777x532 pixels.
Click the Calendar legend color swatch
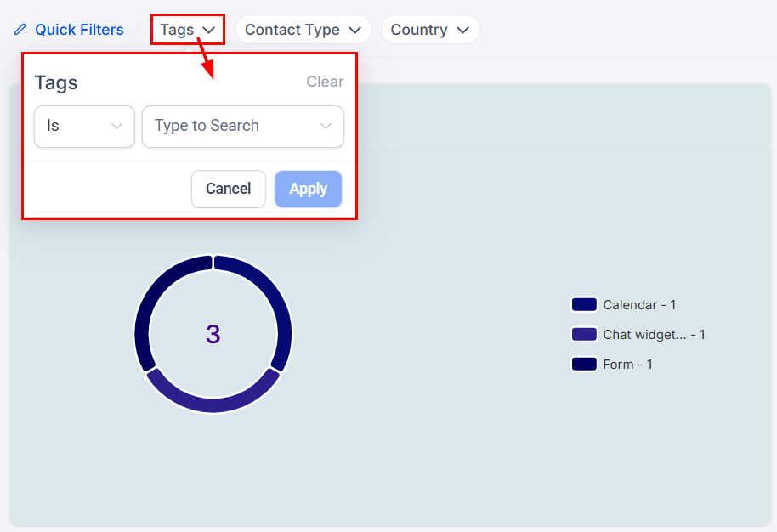pos(584,305)
